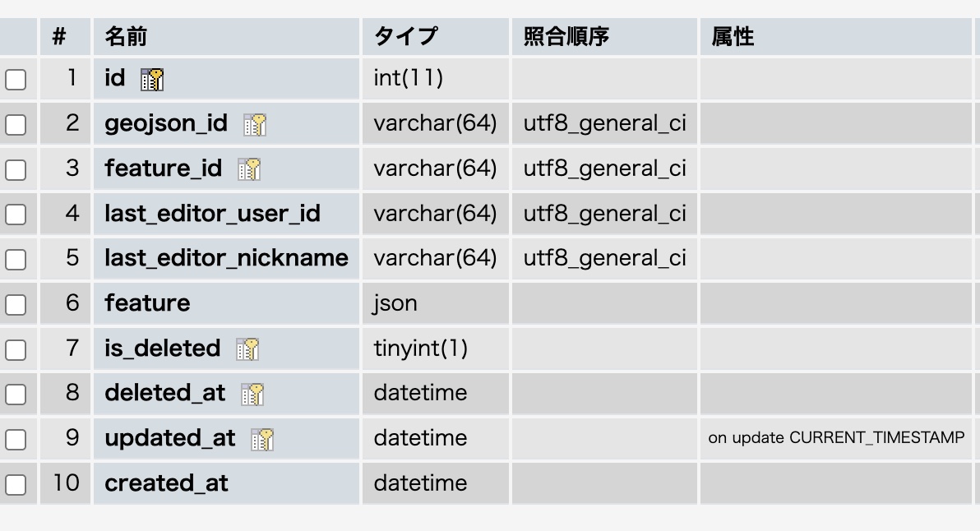Image resolution: width=980 pixels, height=531 pixels.
Task: Click the created_at column name
Action: coord(166,483)
